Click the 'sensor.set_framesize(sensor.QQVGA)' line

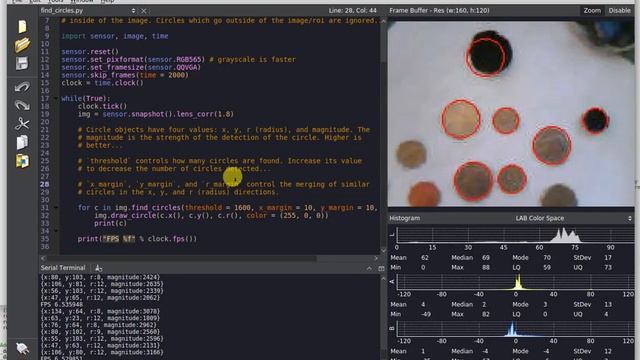coord(131,67)
